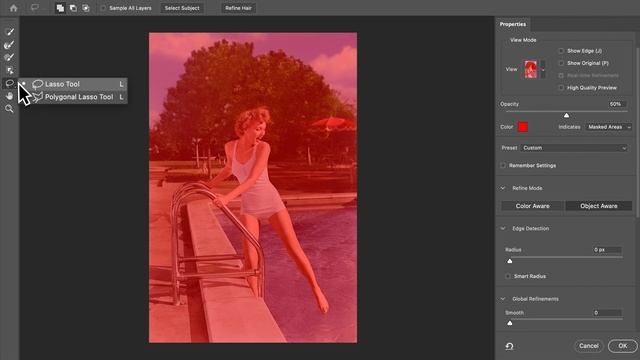Click the 'Indicates' label
Screen dimensions: 640x360
click(569, 127)
